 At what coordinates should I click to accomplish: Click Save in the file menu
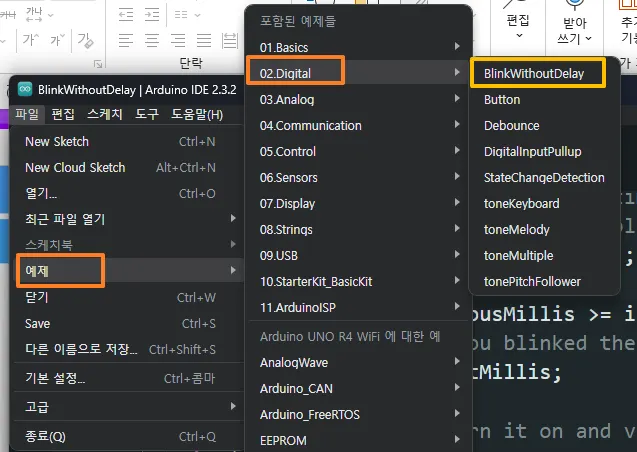127,324
